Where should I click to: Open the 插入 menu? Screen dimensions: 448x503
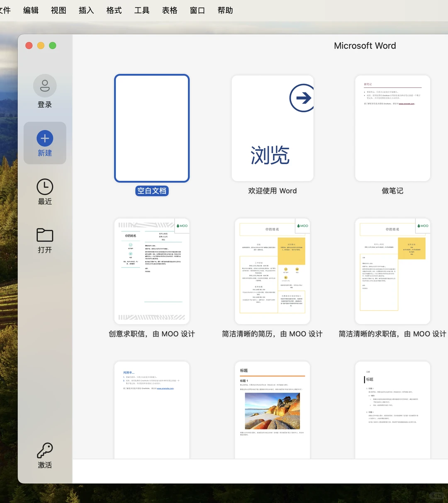pyautogui.click(x=86, y=10)
